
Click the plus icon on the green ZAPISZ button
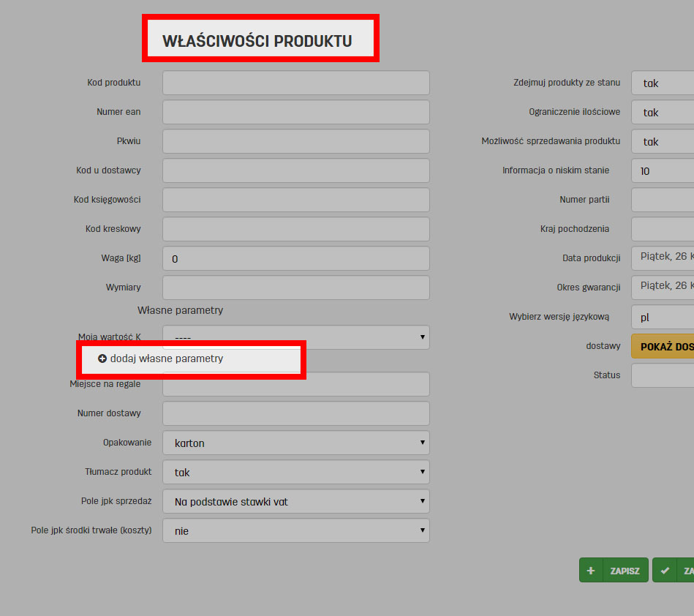(591, 570)
